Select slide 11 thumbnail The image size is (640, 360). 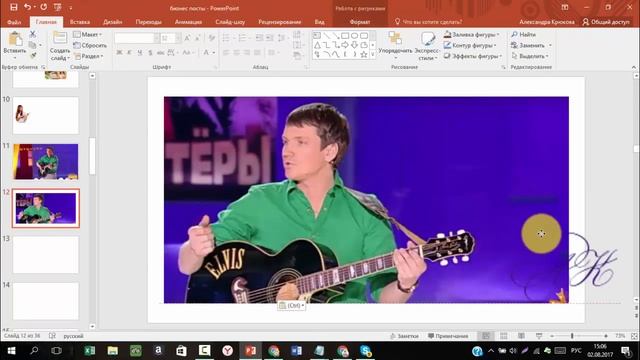(x=46, y=162)
